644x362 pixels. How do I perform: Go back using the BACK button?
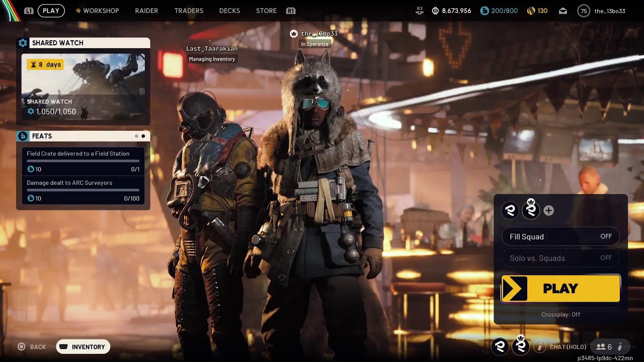pos(32,347)
